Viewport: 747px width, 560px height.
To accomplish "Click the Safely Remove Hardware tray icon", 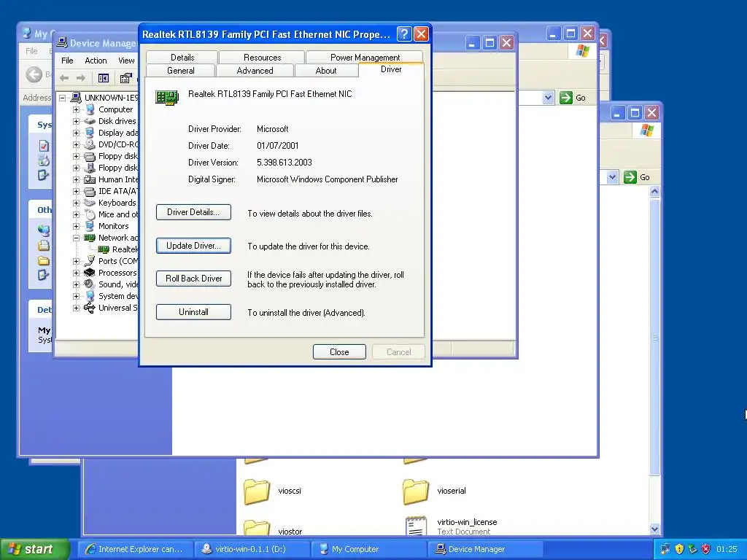I will pos(693,549).
